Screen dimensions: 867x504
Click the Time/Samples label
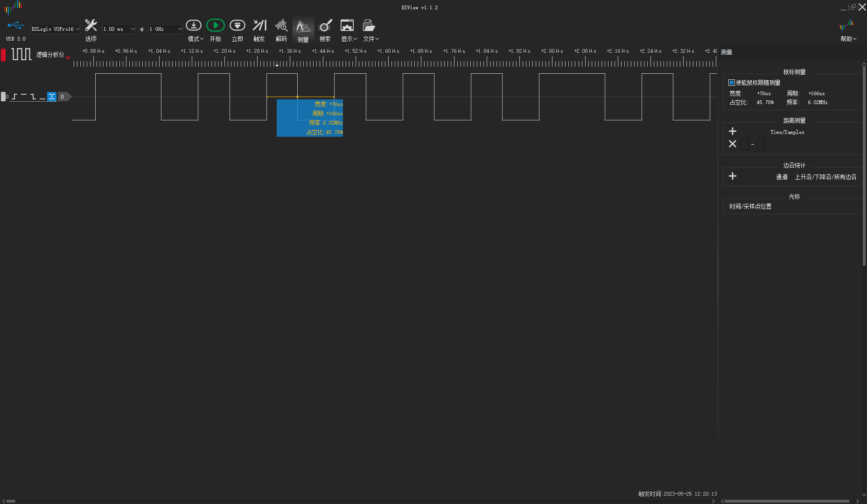(x=787, y=133)
